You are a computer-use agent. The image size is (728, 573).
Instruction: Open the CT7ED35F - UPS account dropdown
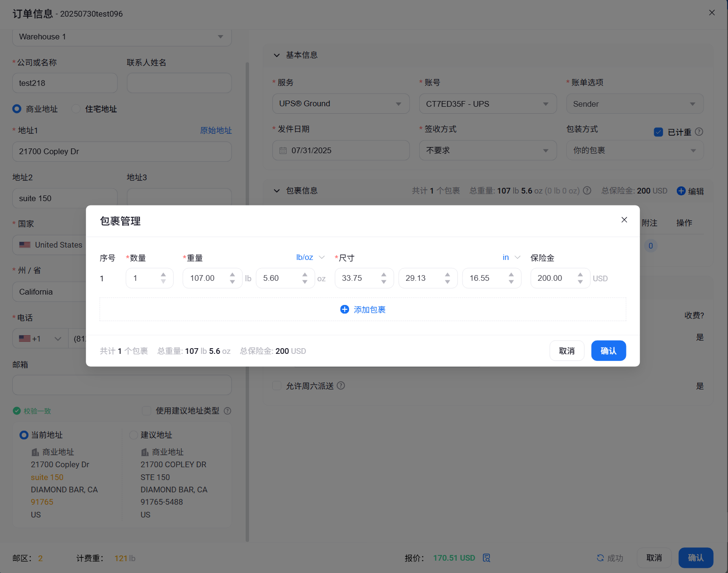click(488, 103)
